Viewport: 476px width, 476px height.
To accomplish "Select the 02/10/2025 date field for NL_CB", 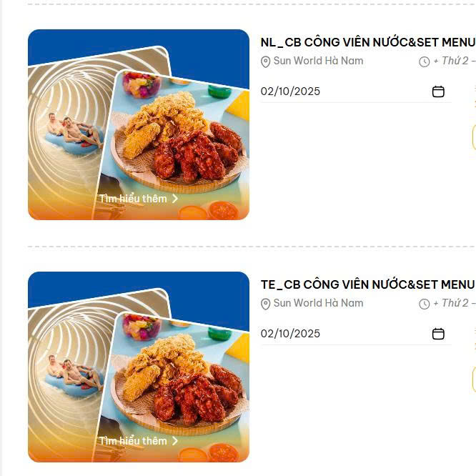I will click(x=356, y=91).
